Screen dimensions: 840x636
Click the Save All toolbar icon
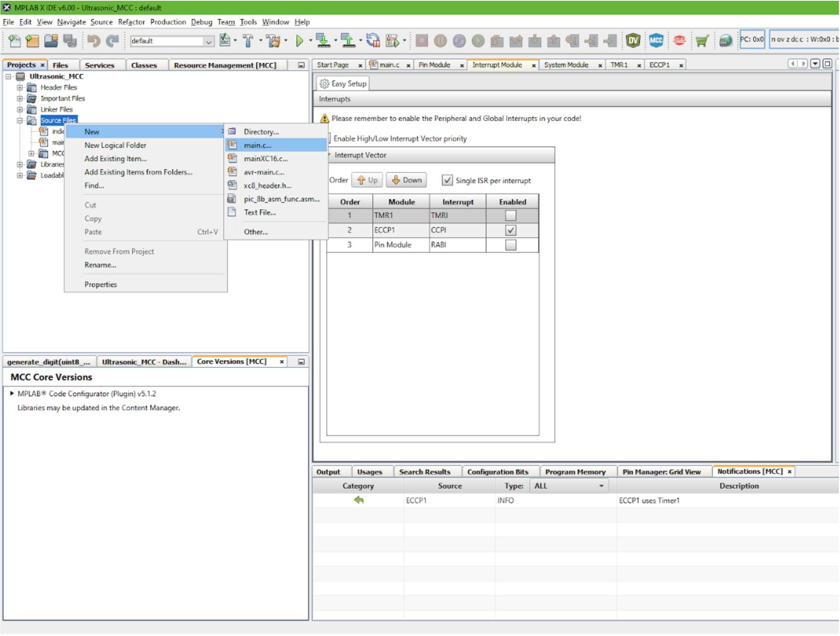tap(70, 41)
